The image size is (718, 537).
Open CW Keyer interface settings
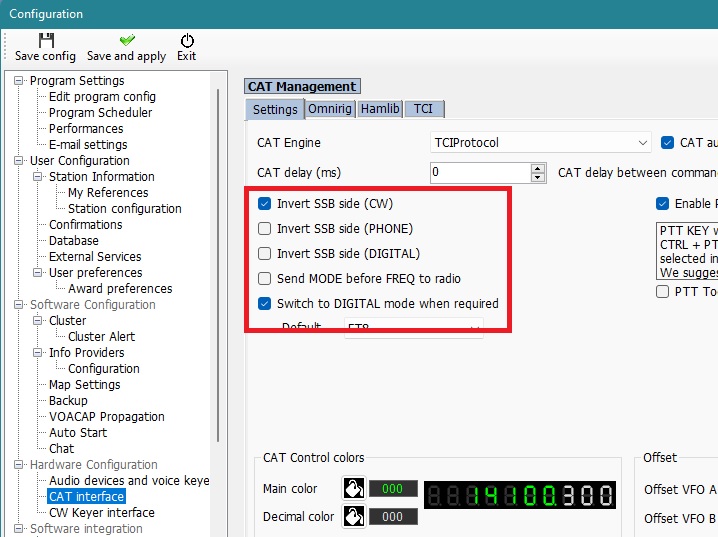pos(102,513)
